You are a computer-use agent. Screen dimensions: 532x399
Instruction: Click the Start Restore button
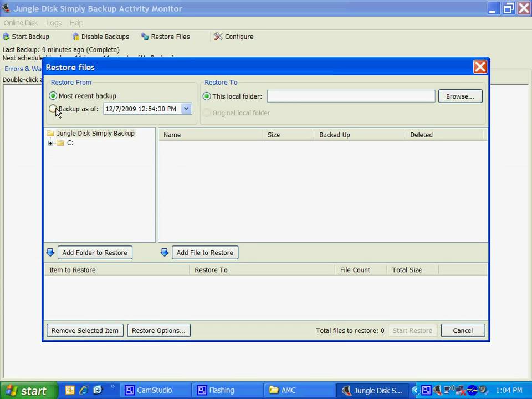[x=412, y=330]
